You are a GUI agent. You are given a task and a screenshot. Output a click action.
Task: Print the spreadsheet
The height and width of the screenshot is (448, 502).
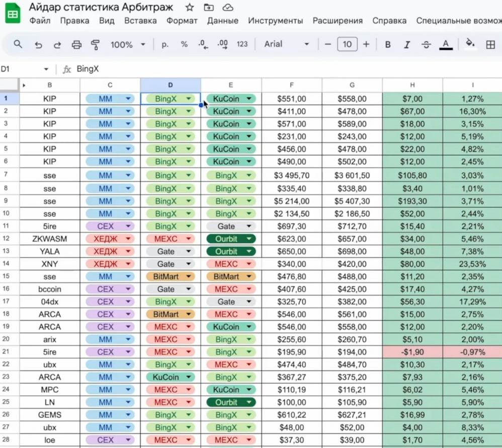tap(76, 44)
